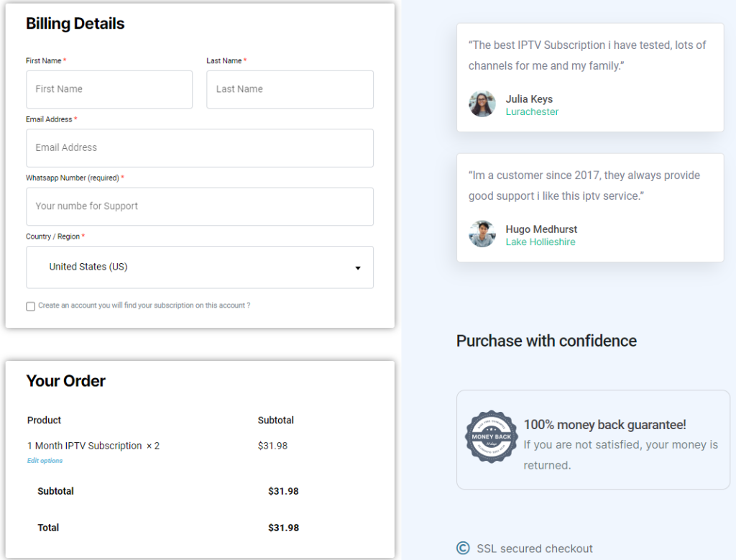
Task: Click the 1 Month IPTV Subscription product name
Action: coord(84,446)
